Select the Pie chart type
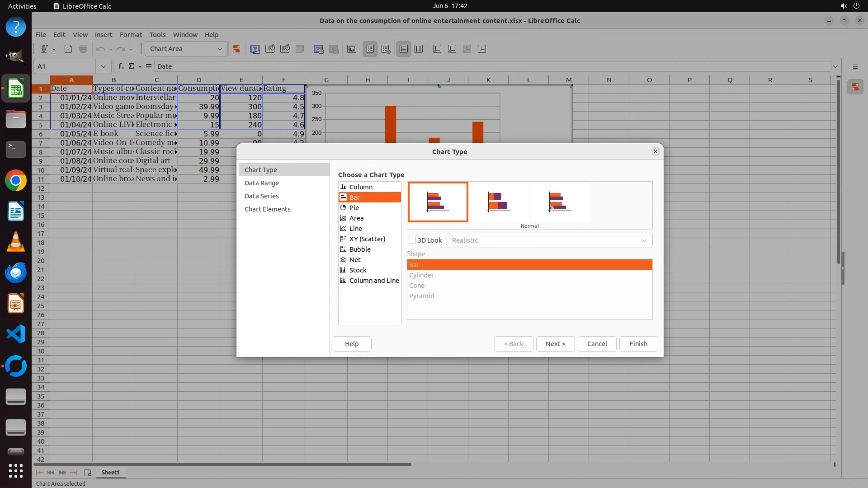This screenshot has width=868, height=488. [354, 208]
